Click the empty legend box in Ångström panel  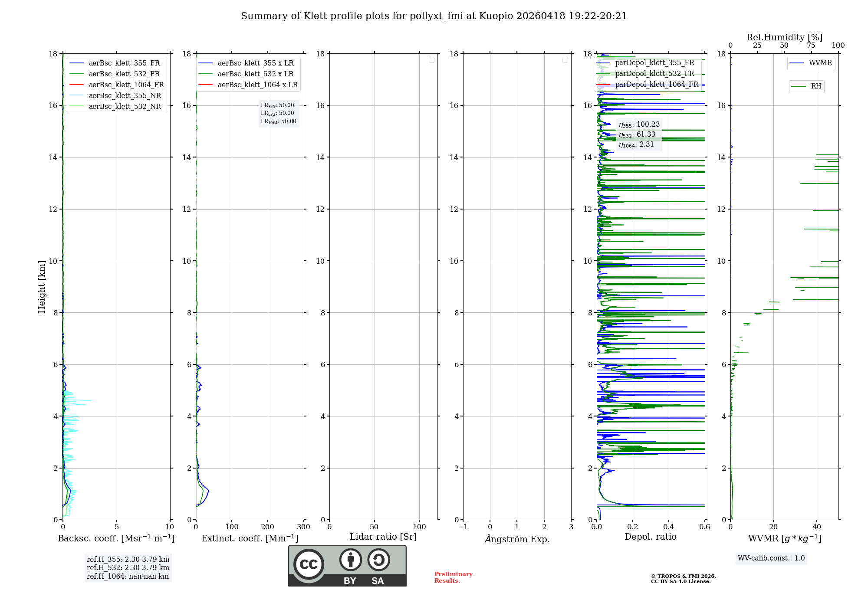coord(565,60)
